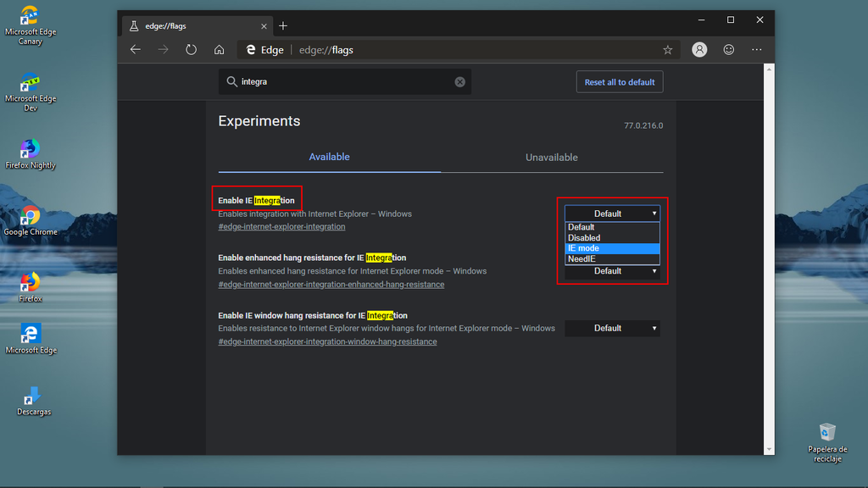Open #edge-internet-explorer-integration link
This screenshot has width=868, height=488.
point(281,227)
